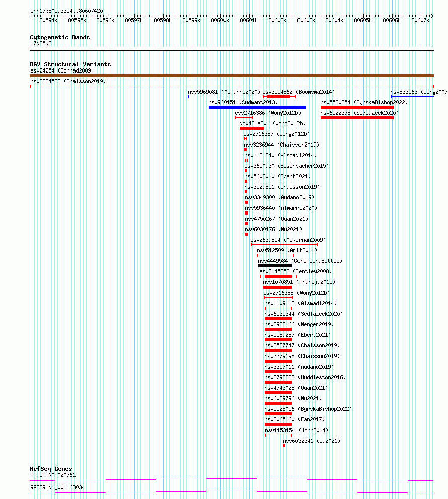The height and width of the screenshot is (499, 448).
Task: Click the 80607k ruler position
Action: 420,20
